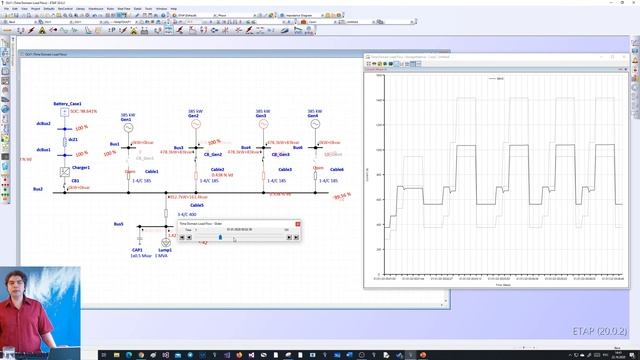Click the yellow warning icon in right sidebar
640x360 pixels.
click(x=636, y=60)
